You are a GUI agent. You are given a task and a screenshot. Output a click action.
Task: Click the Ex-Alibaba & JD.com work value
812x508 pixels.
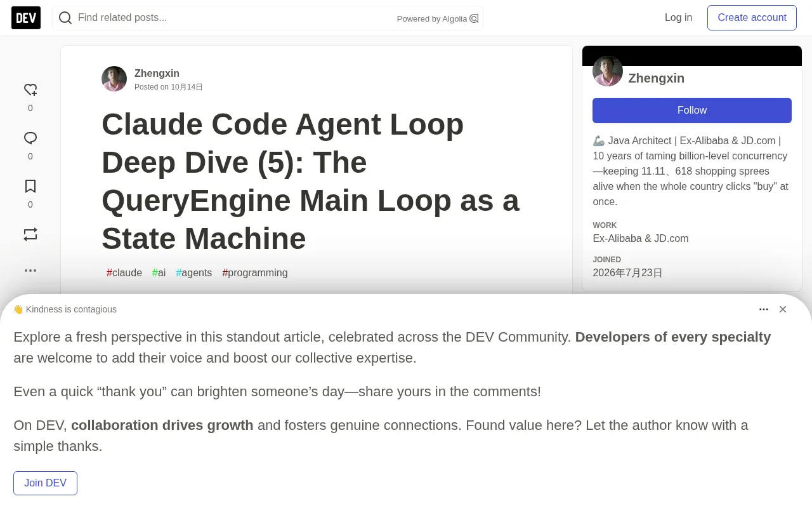641,239
